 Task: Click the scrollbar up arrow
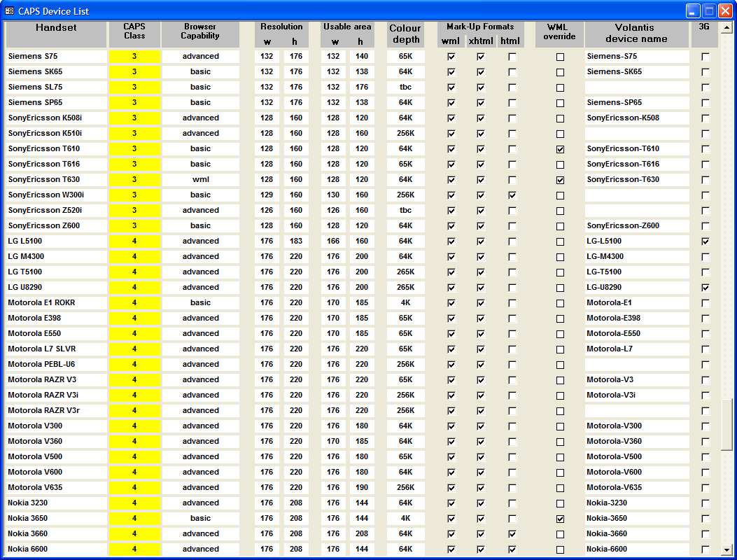click(x=727, y=27)
